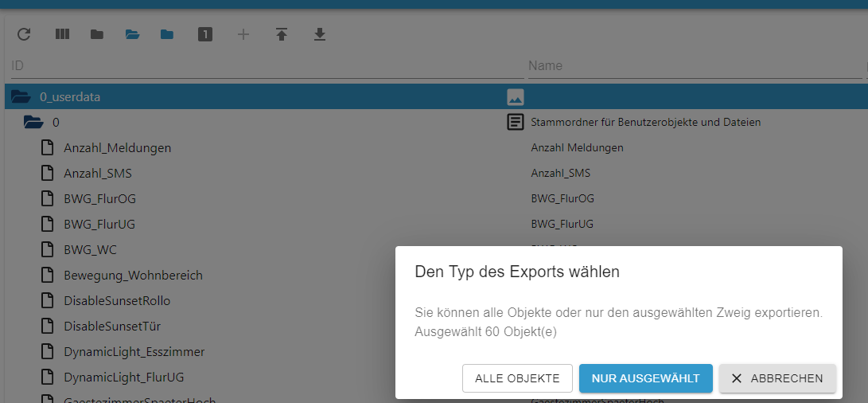Select the DynamicLight_Esszimmer object row

pyautogui.click(x=199, y=351)
